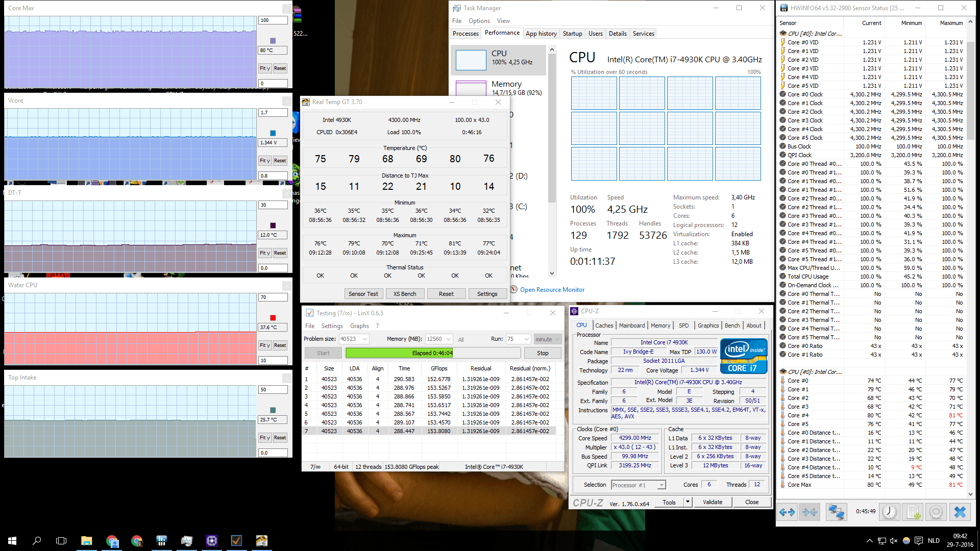Click Task Manager sidebar scroll-down arrow

552,273
